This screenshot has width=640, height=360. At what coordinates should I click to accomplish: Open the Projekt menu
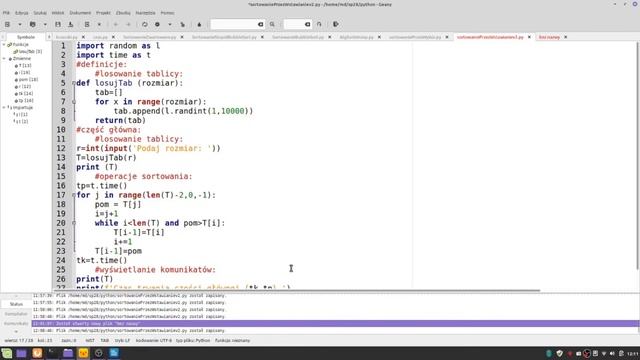[103, 13]
